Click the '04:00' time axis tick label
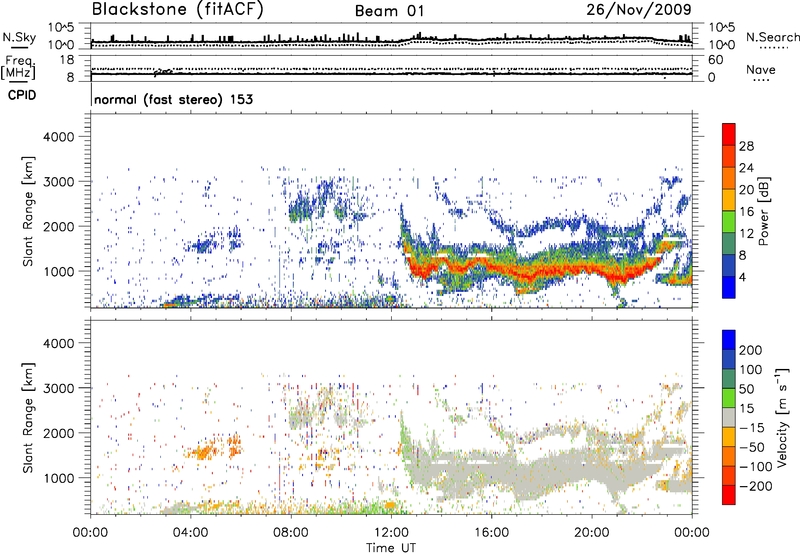The height and width of the screenshot is (554, 800). click(190, 533)
